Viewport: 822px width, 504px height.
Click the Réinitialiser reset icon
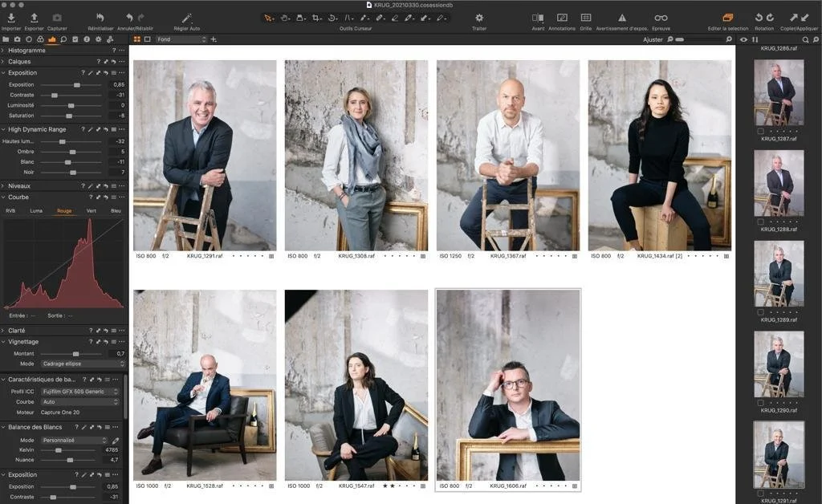[x=100, y=18]
